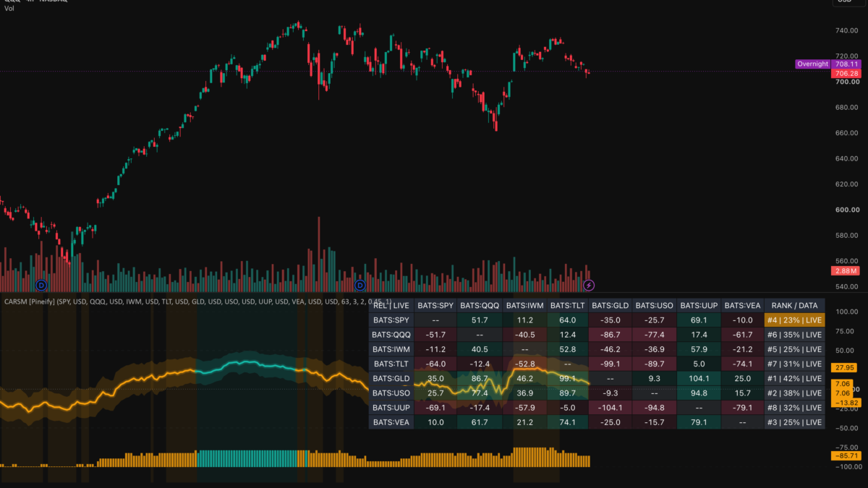Click the 94.8 cell in the USO row
868x488 pixels.
[x=699, y=393]
